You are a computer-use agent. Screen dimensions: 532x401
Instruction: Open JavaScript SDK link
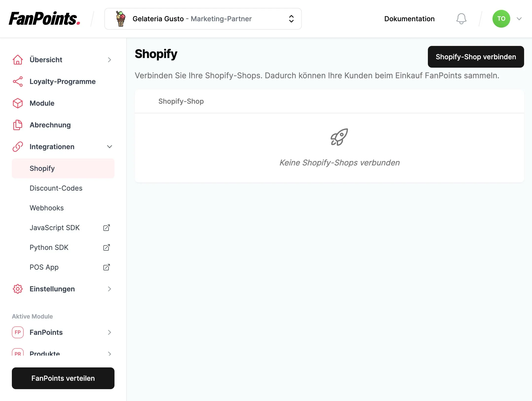(55, 228)
